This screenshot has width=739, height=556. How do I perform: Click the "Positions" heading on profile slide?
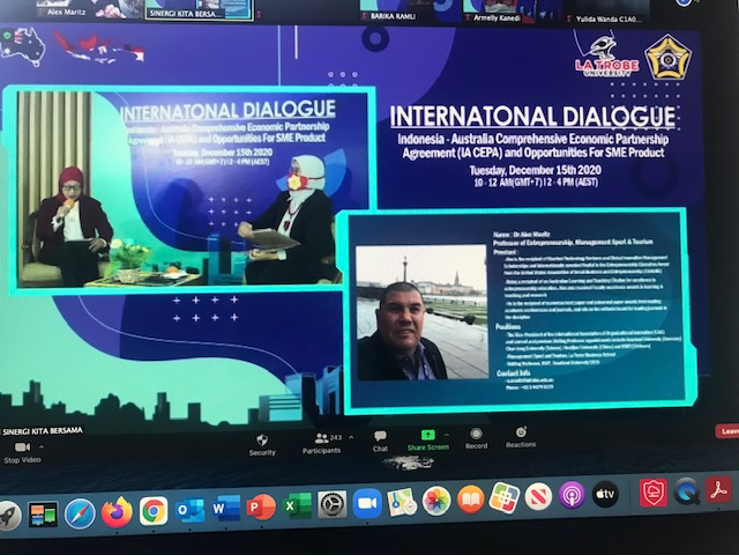pyautogui.click(x=508, y=327)
